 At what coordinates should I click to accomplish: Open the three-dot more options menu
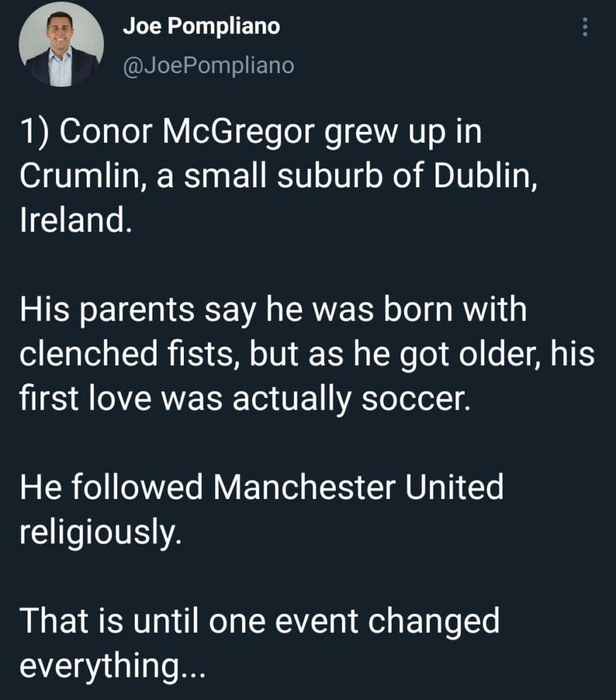tap(585, 27)
